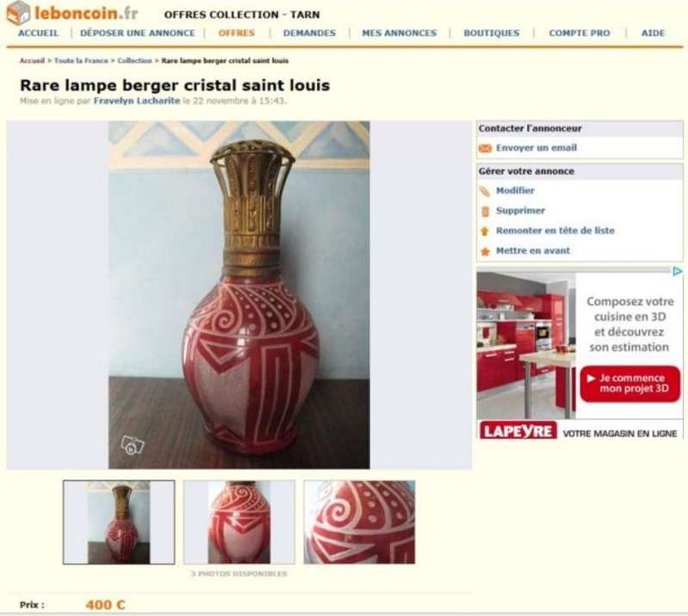Click the star icon beside Mettre en avant

point(485,251)
